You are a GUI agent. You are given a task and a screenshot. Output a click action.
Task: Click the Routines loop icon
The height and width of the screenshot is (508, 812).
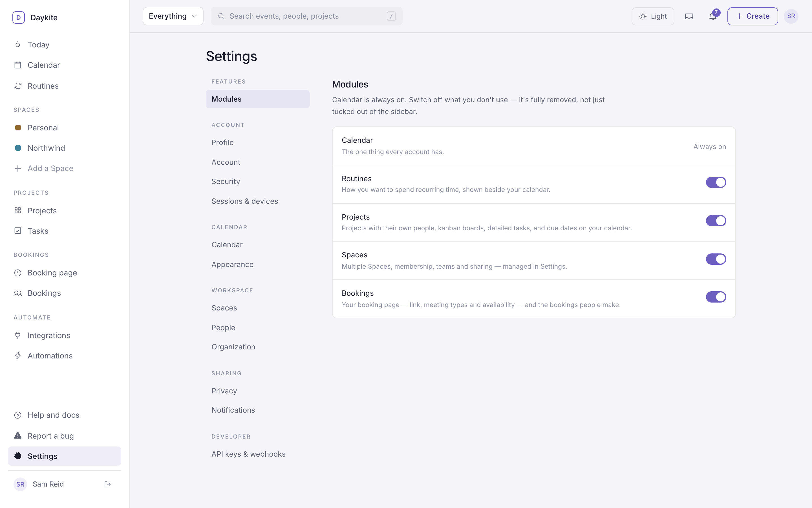[x=18, y=86]
